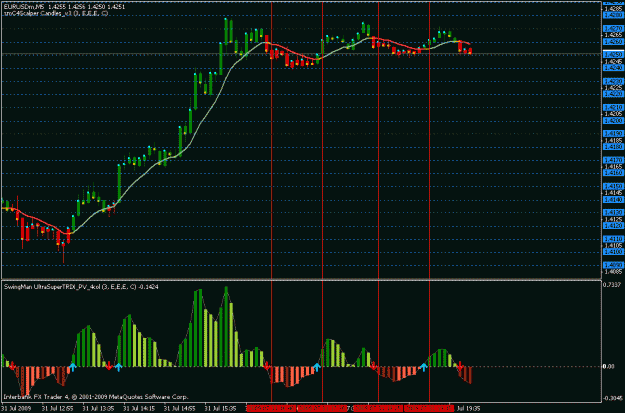Click the 31 Jul 14:15 time label
The height and width of the screenshot is (413, 625).
[139, 409]
